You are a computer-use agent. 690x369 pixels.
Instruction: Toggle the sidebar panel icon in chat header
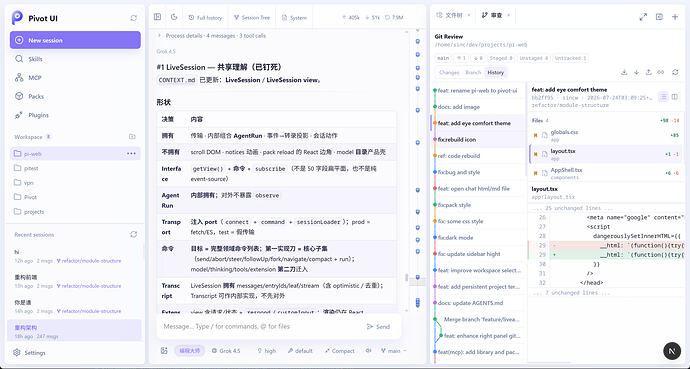click(158, 17)
